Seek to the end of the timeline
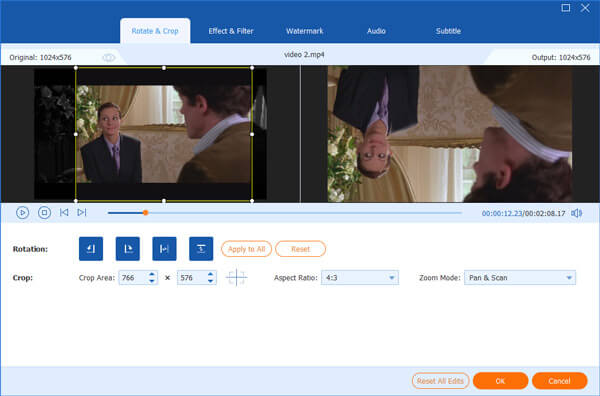600x396 pixels. (x=461, y=213)
